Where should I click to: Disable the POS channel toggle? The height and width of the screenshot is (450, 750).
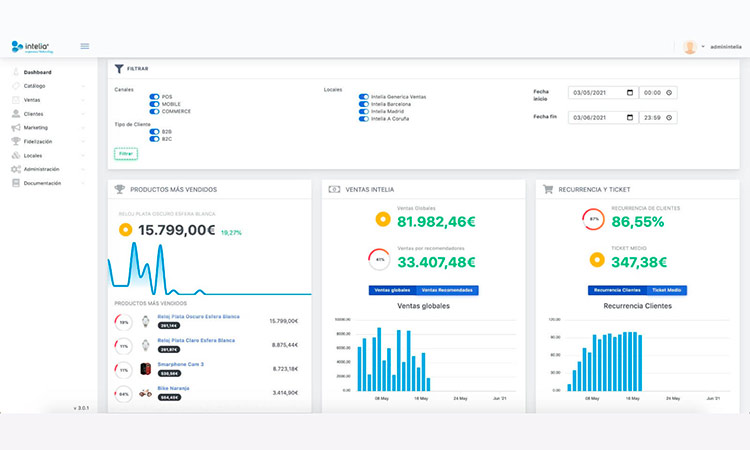click(x=155, y=97)
